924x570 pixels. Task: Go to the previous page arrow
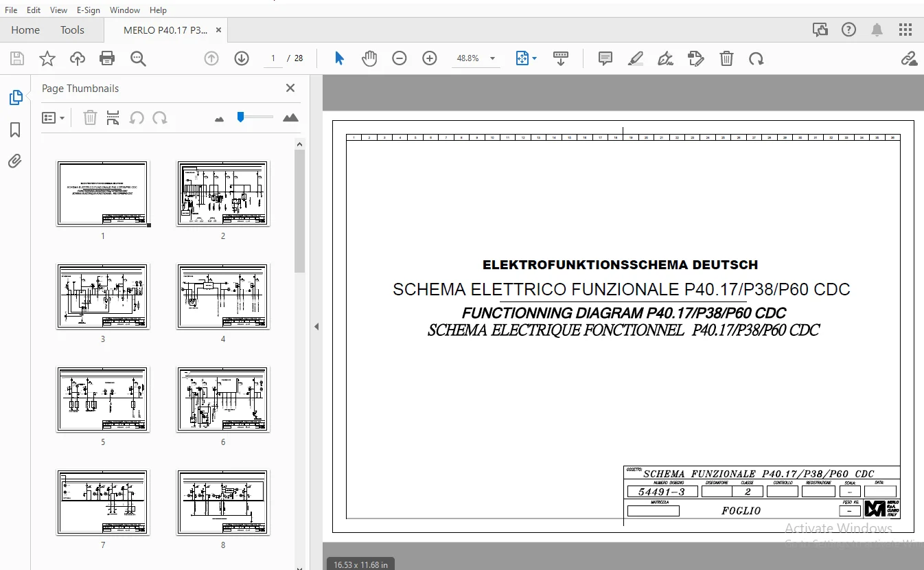pyautogui.click(x=211, y=59)
